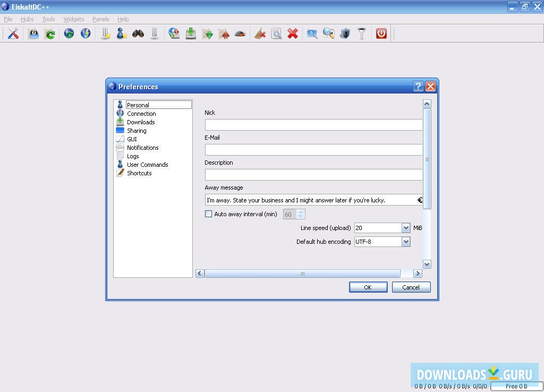The height and width of the screenshot is (392, 544).
Task: Open the Help menu
Action: click(123, 19)
